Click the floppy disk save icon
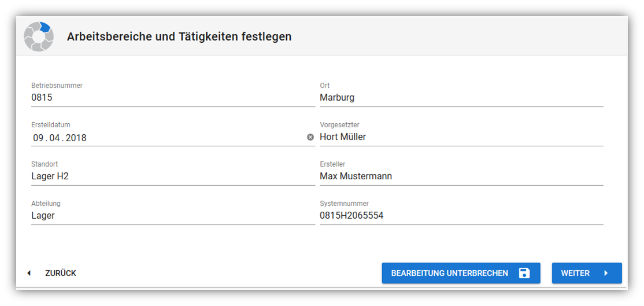The image size is (644, 306). 524,273
